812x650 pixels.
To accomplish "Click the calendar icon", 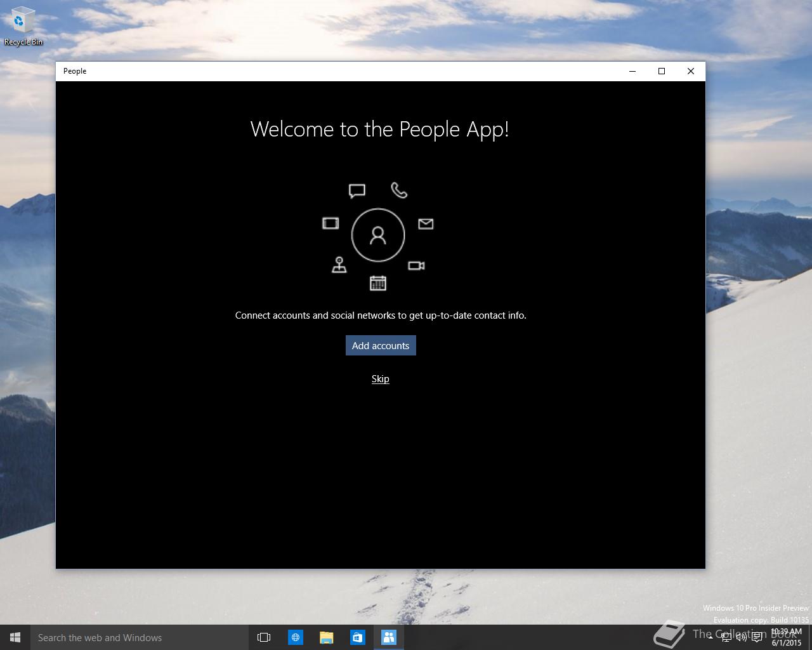I will (x=378, y=283).
